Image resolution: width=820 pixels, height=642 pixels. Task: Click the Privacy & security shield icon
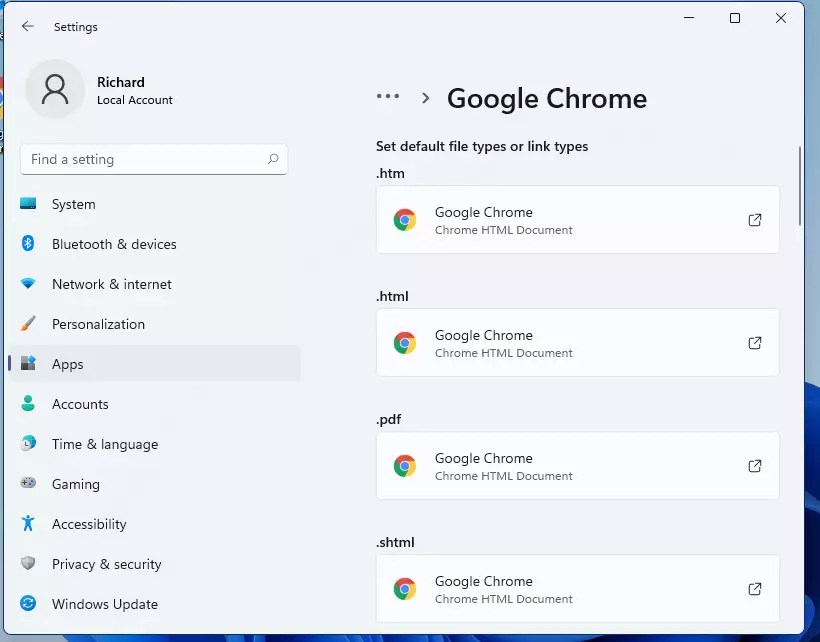click(28, 563)
